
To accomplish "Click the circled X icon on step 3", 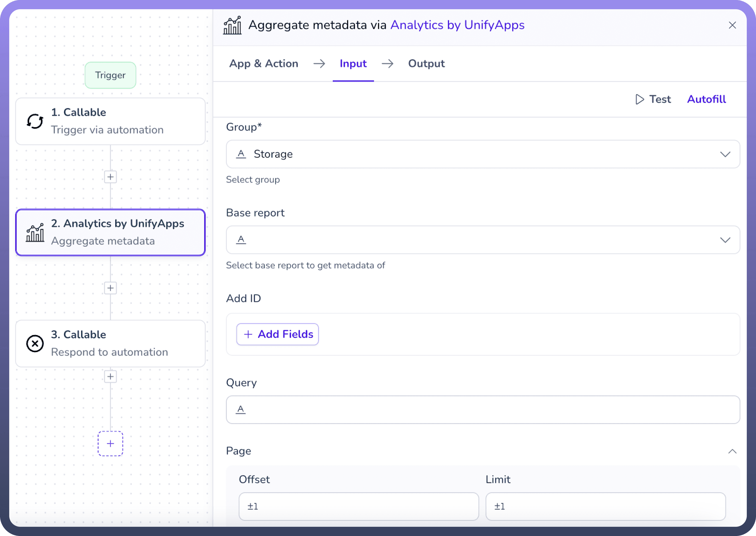I will coord(35,344).
